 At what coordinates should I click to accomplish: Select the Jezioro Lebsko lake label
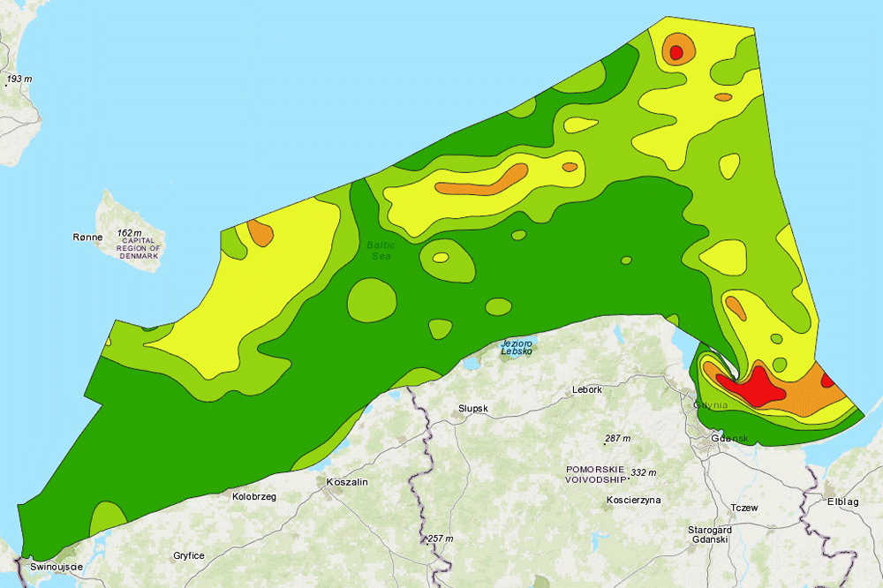point(517,347)
